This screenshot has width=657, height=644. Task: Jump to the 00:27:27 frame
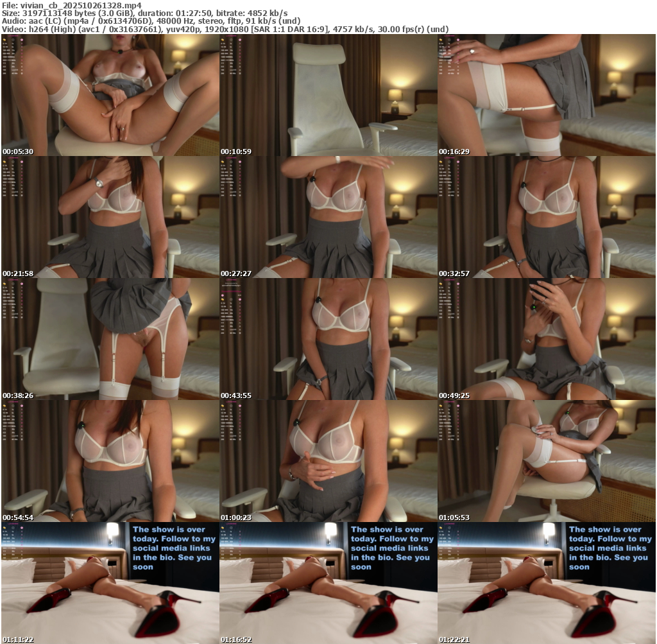click(328, 216)
